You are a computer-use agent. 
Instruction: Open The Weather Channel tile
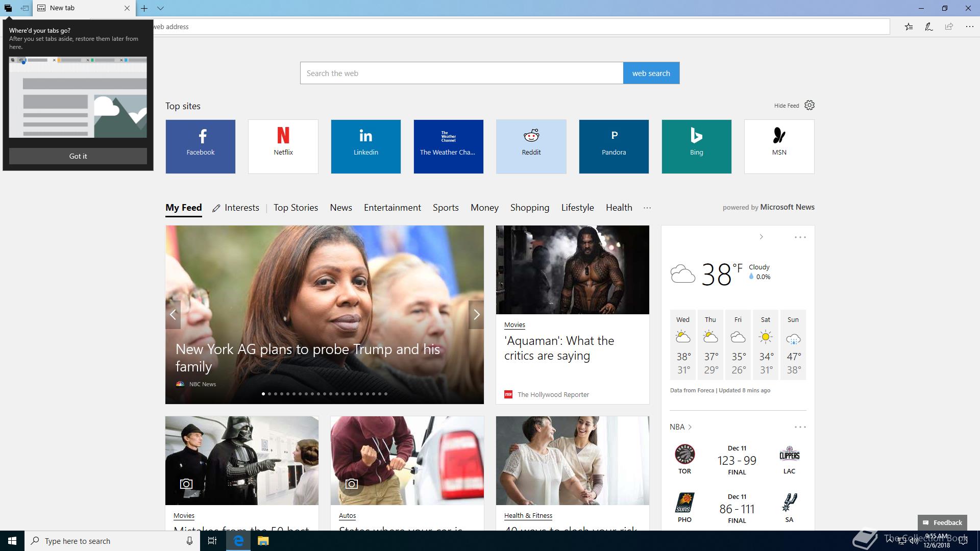pyautogui.click(x=449, y=146)
